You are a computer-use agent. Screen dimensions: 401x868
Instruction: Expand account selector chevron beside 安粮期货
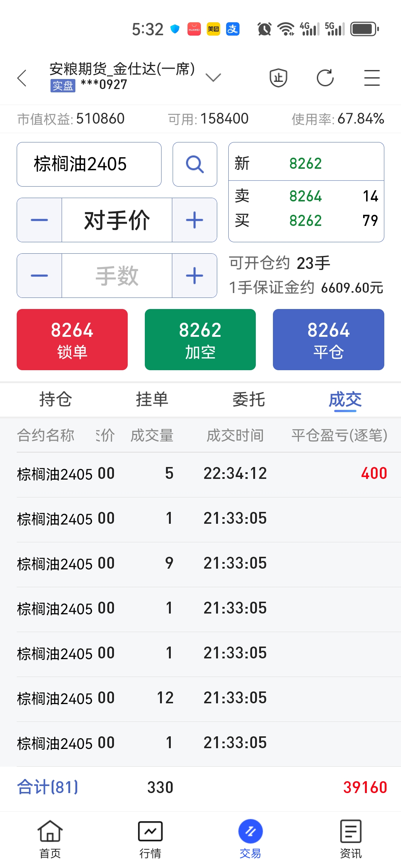click(213, 77)
